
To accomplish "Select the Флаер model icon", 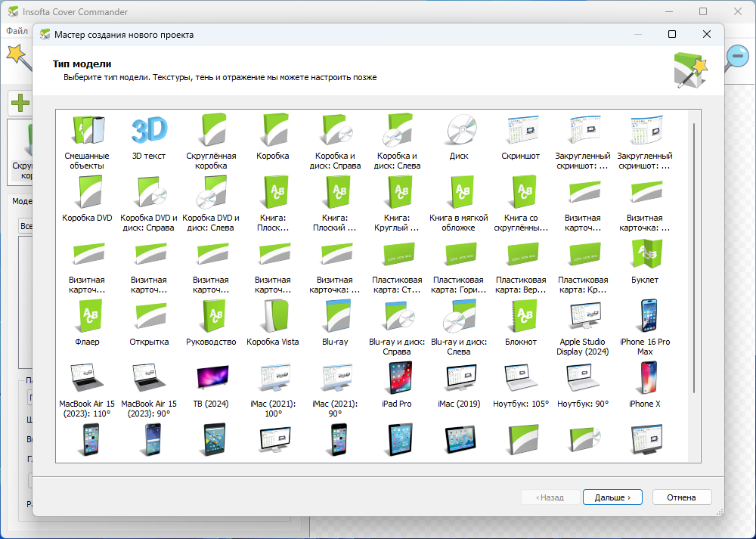I will coord(87,318).
